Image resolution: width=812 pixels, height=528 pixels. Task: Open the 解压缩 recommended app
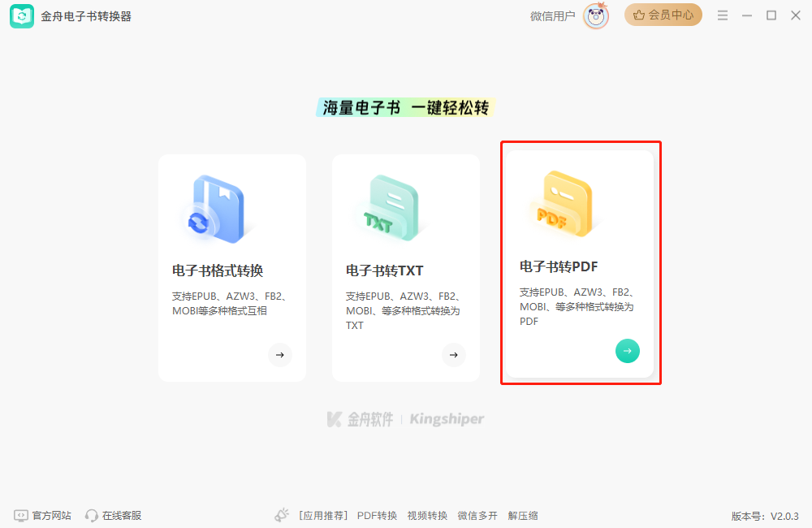tap(523, 516)
